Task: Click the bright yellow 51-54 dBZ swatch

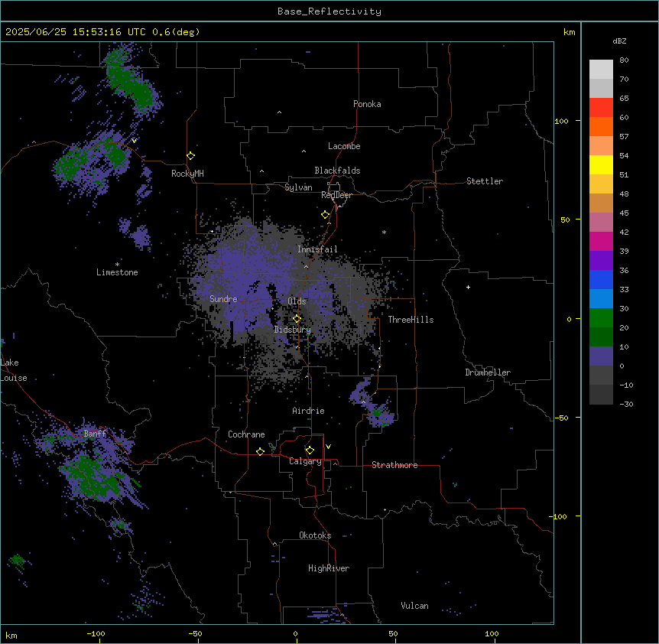Action: click(x=601, y=164)
